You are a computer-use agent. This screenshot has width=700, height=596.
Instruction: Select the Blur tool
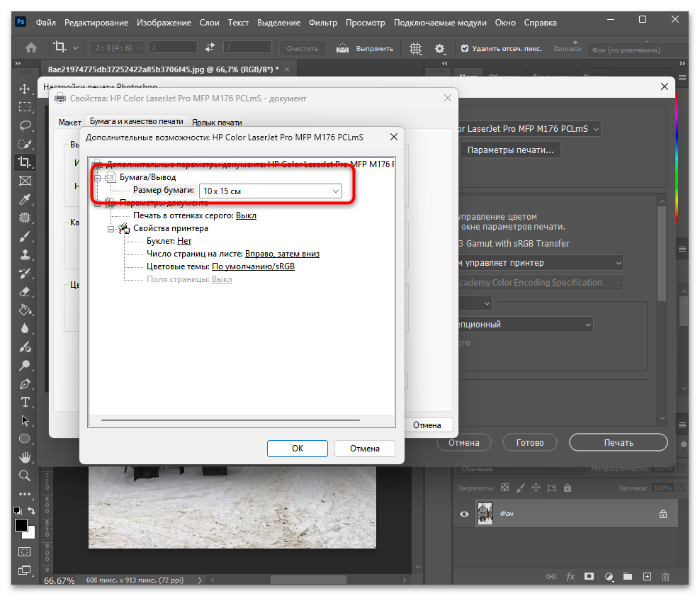[25, 329]
